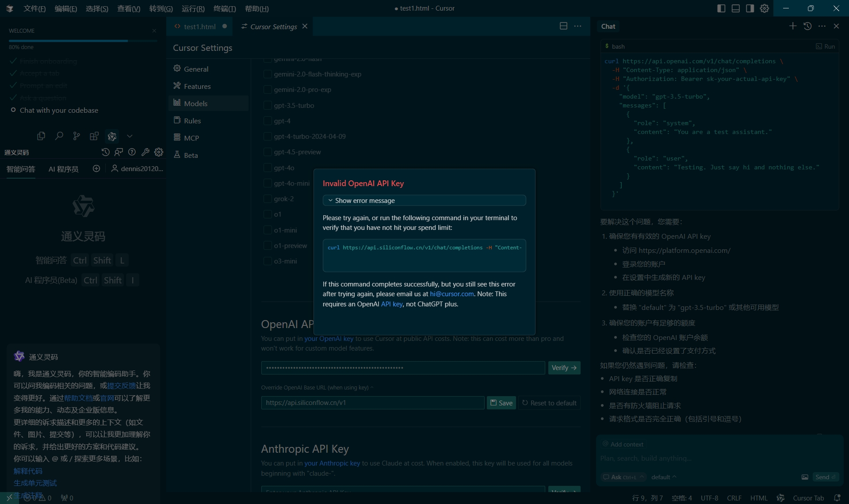849x504 pixels.
Task: Click the hi@cursor.com email link
Action: 451,294
